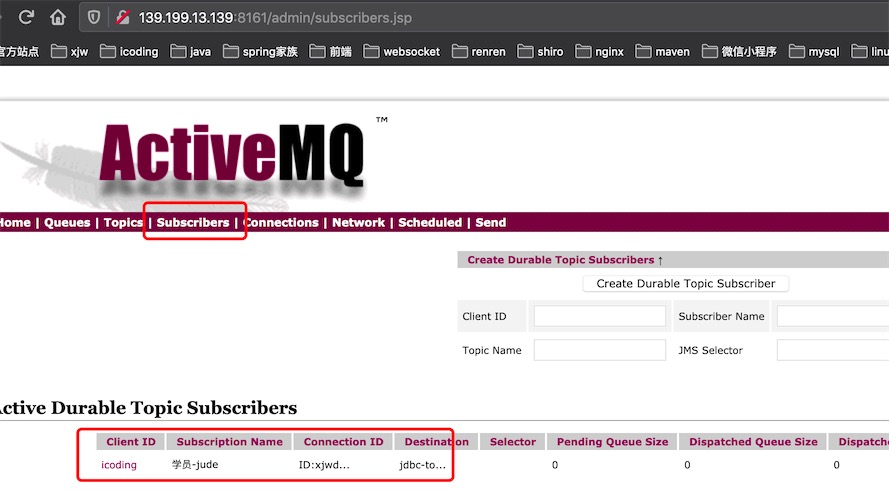Click the browser address bar URL
Screen dimensions: 889x491
point(275,17)
